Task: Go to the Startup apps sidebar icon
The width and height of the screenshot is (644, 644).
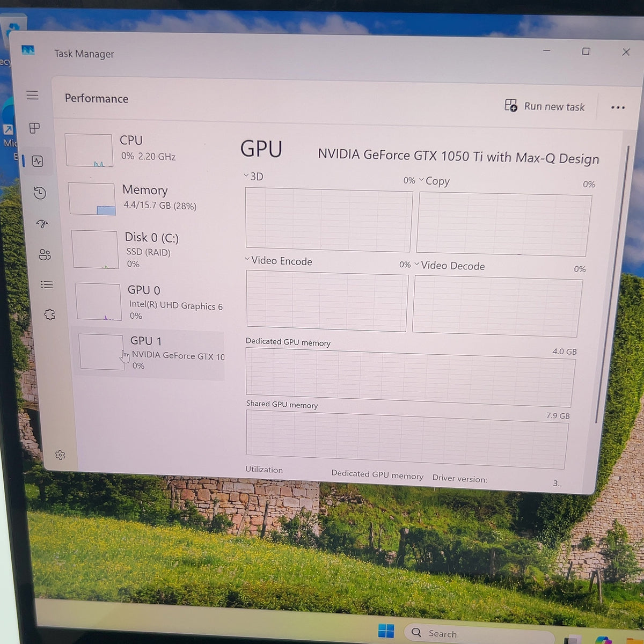Action: coord(42,223)
